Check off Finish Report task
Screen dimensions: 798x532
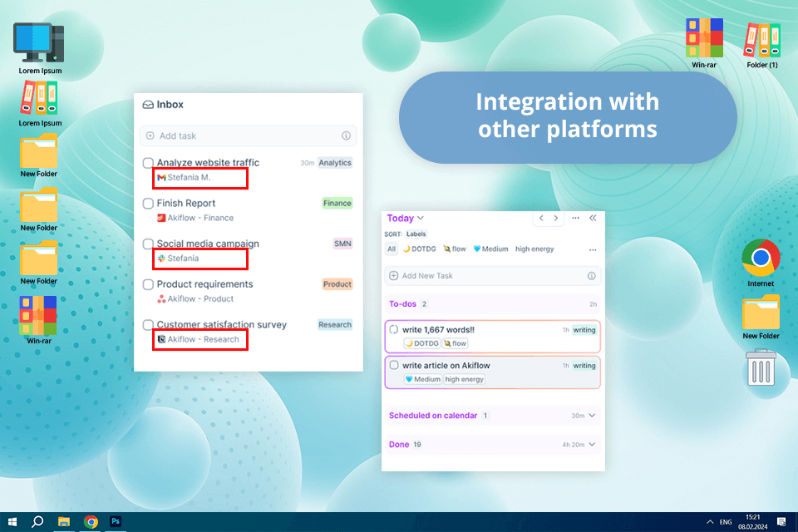[148, 204]
